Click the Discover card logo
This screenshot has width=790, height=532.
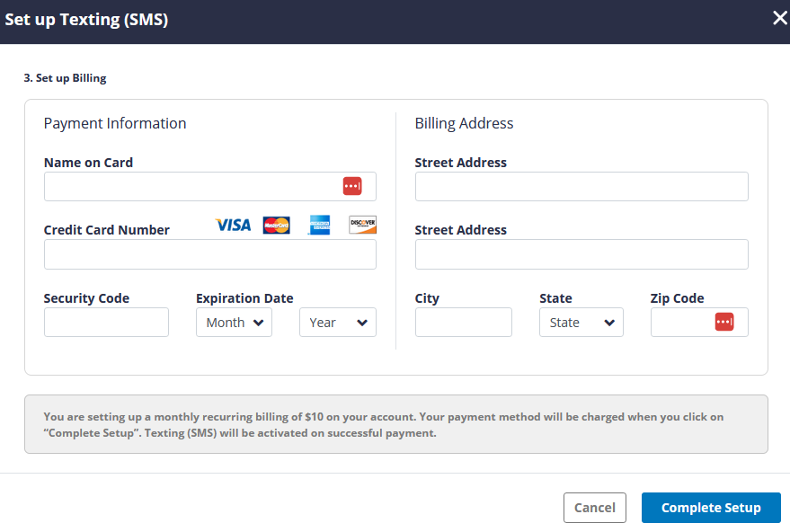click(362, 225)
